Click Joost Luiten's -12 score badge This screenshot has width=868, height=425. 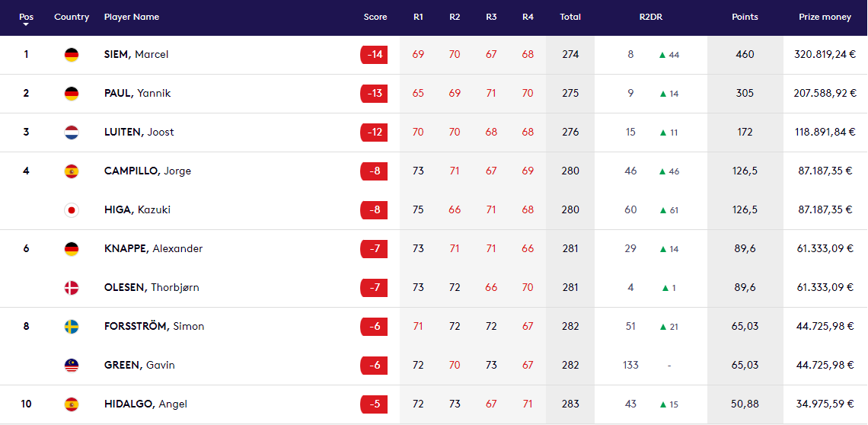374,133
